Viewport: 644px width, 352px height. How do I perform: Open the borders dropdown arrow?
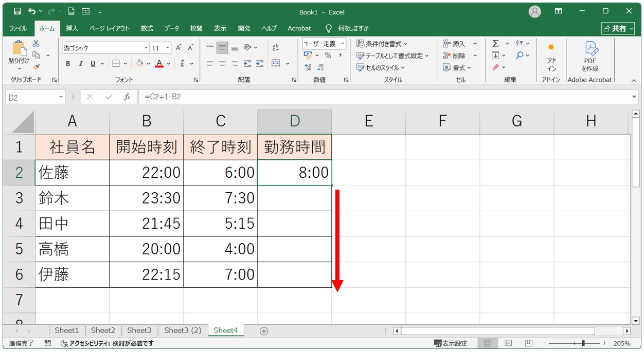[x=125, y=64]
